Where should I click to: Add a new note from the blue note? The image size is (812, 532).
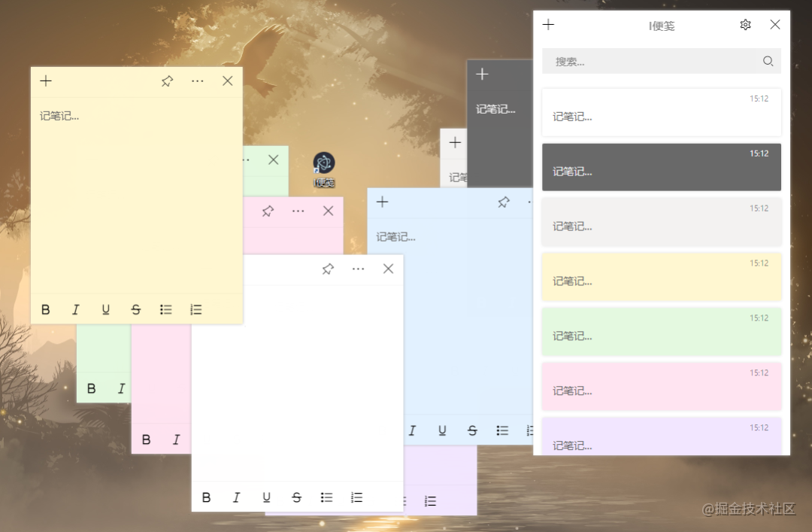[x=382, y=202]
